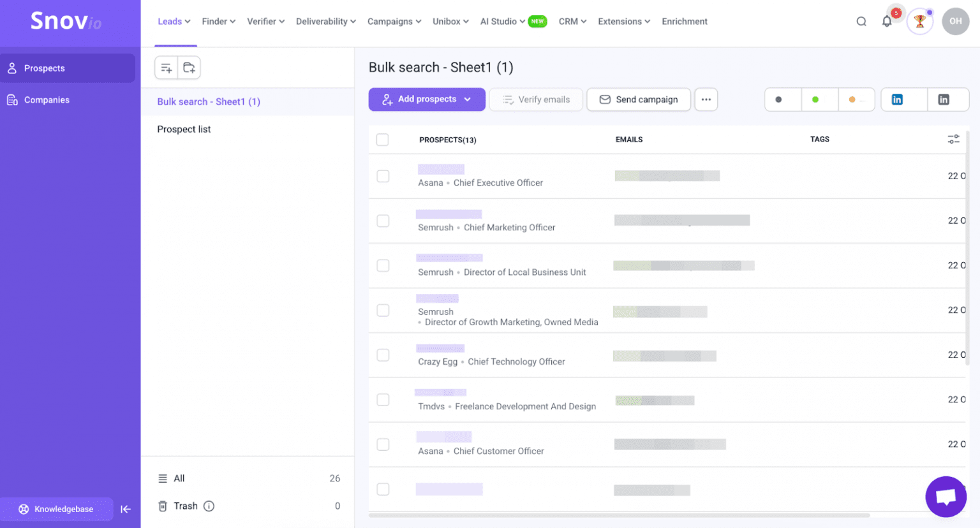The image size is (980, 528).
Task: Select all prospects via header checkbox
Action: [x=382, y=139]
